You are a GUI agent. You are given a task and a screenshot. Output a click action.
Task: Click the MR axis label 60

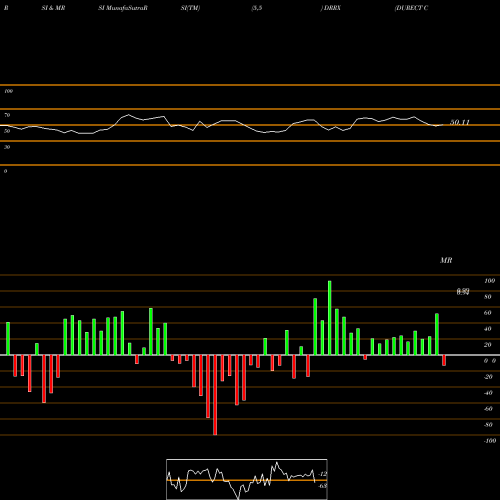[x=488, y=313]
